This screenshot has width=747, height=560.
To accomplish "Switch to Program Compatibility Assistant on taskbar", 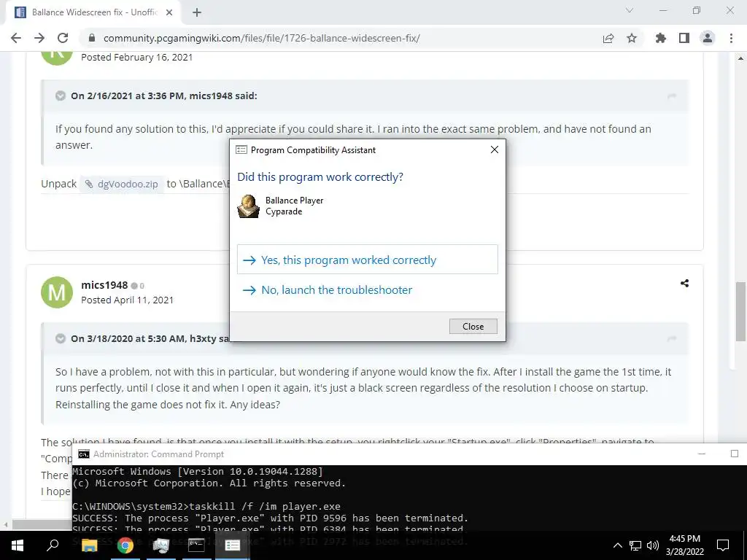I will pos(233,545).
